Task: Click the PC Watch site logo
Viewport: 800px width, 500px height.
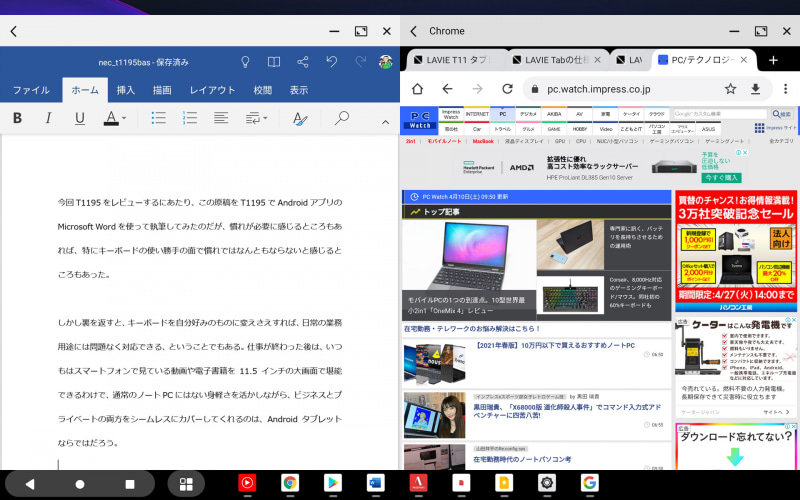Action: point(420,120)
